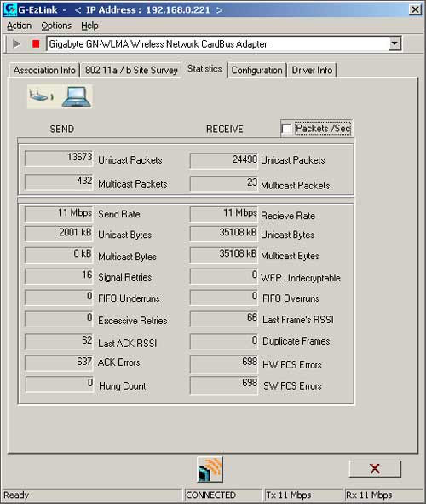Open the Options menu
The width and height of the screenshot is (426, 504).
tap(56, 26)
